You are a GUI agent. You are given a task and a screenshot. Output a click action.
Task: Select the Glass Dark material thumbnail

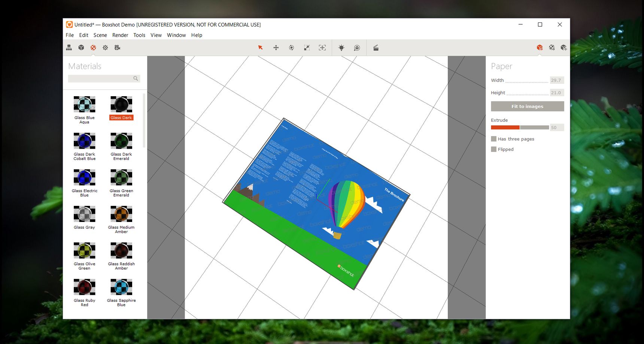(x=121, y=104)
